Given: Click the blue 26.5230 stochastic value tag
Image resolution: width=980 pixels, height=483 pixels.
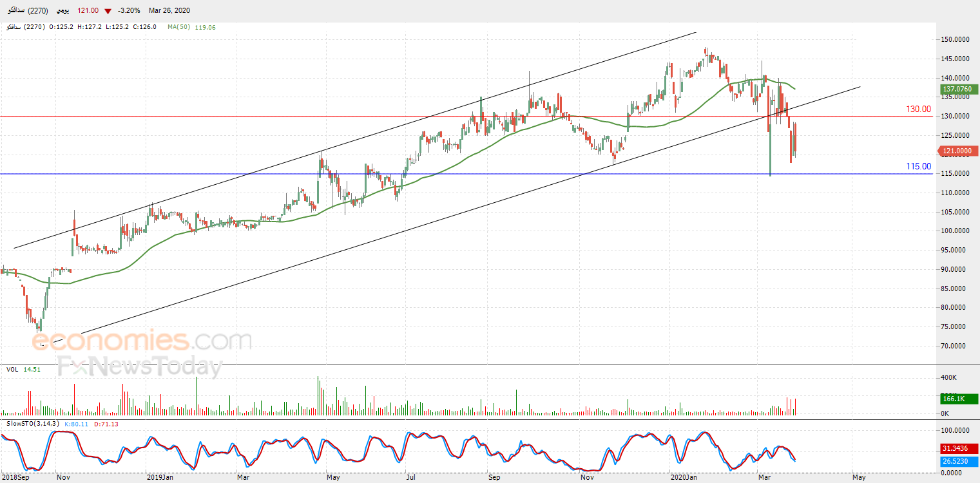Looking at the screenshot, I should tap(956, 461).
